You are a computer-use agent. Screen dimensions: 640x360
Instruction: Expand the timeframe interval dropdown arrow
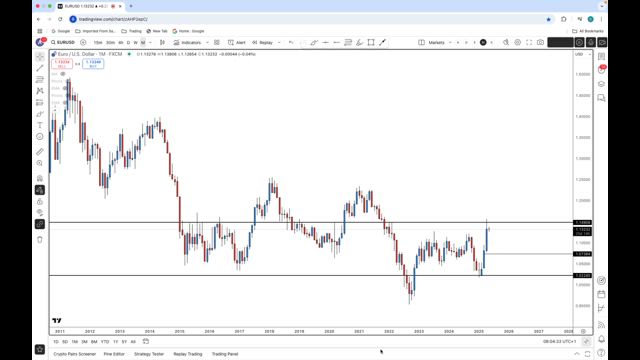coord(150,42)
